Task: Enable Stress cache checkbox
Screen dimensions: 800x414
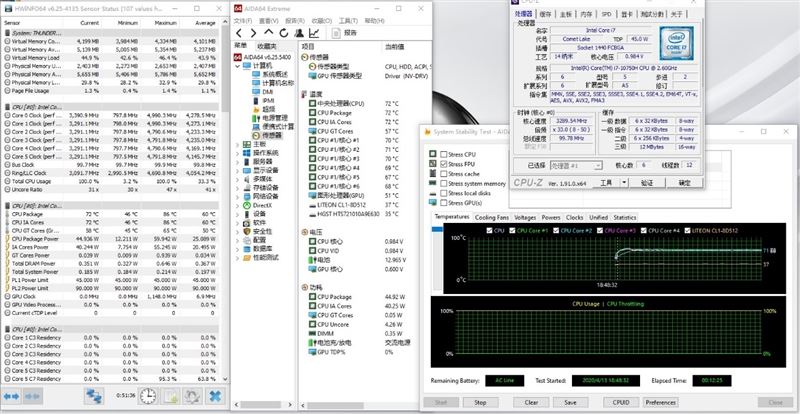Action: (x=444, y=174)
